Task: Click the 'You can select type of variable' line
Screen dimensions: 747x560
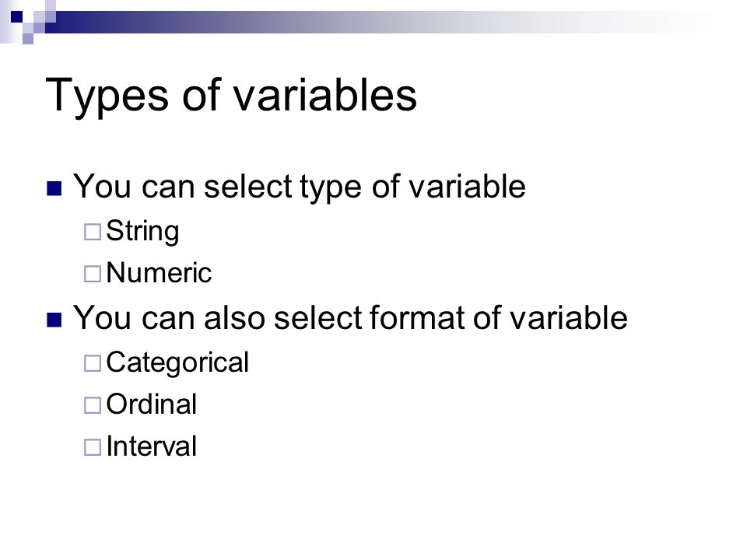Action: click(299, 187)
